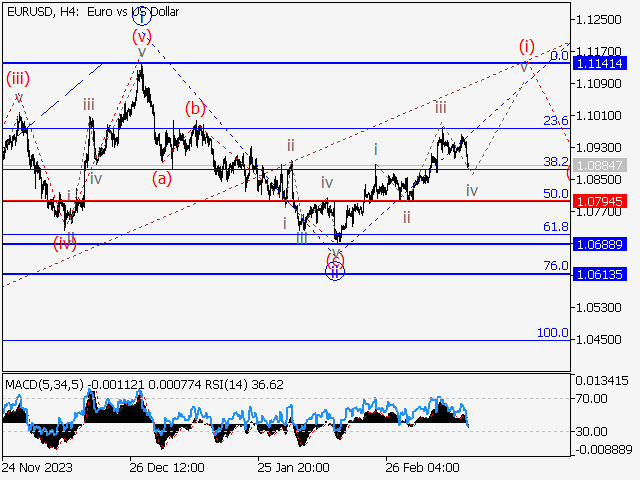The height and width of the screenshot is (480, 640).
Task: Click the 26 Dec 12:00 date marker
Action: pyautogui.click(x=166, y=467)
